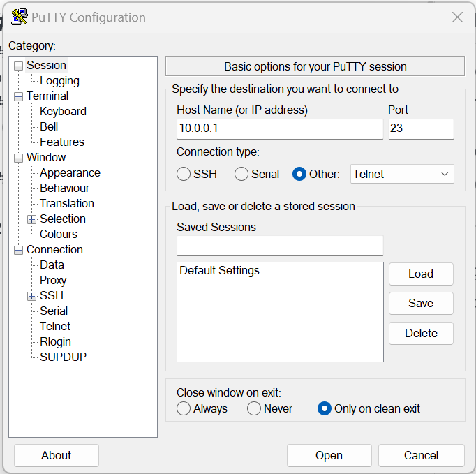The width and height of the screenshot is (476, 474).
Task: Expand the Selection tree node
Action: pos(31,219)
